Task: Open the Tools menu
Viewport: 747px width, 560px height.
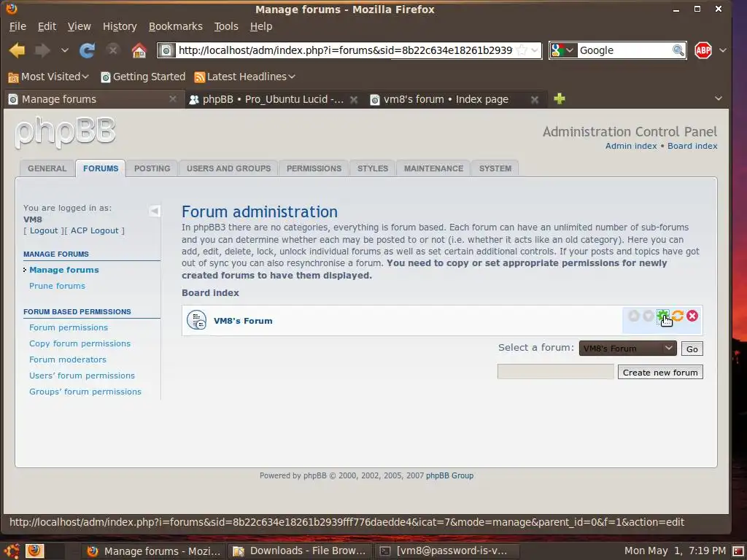Action: click(x=226, y=26)
